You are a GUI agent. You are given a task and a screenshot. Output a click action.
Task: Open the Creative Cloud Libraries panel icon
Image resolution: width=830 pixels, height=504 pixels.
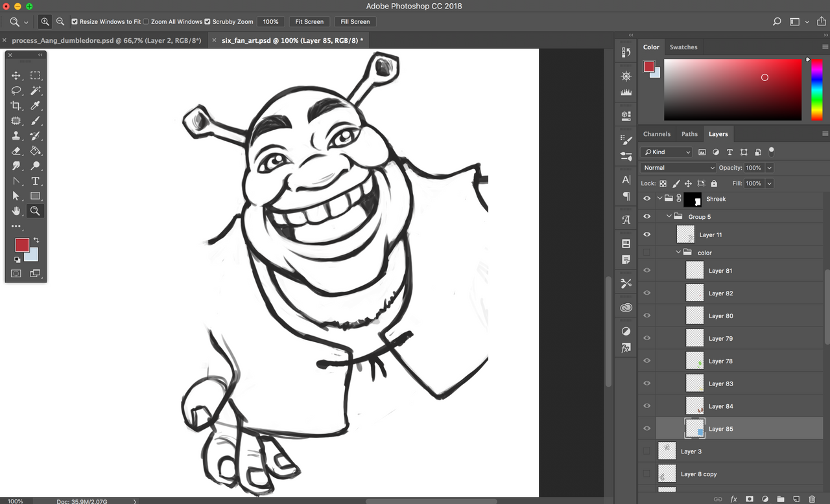click(x=626, y=308)
